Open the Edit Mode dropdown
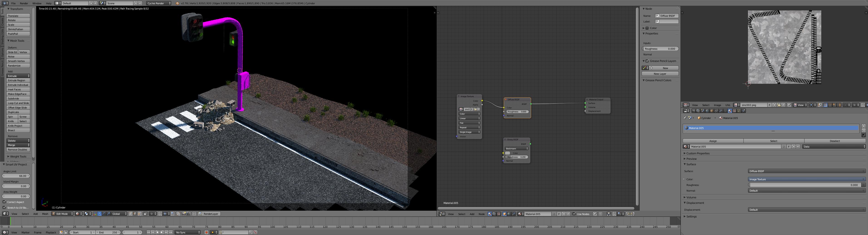 [62, 214]
